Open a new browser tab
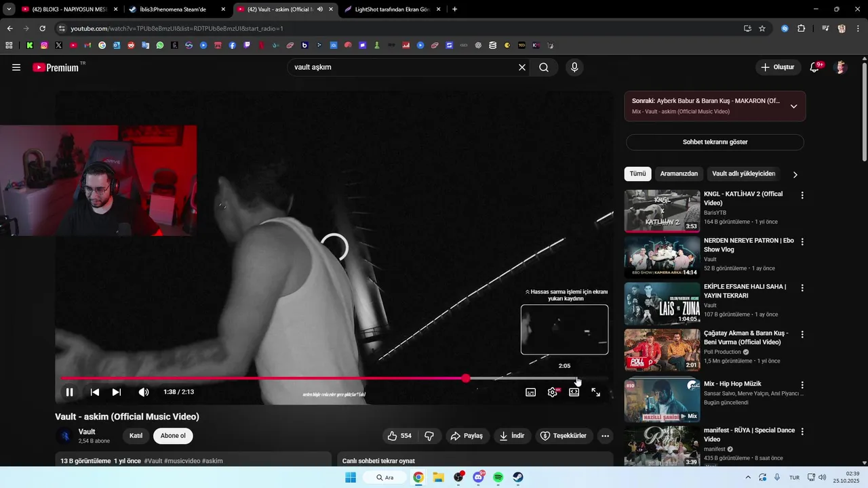The width and height of the screenshot is (868, 488). 454,9
